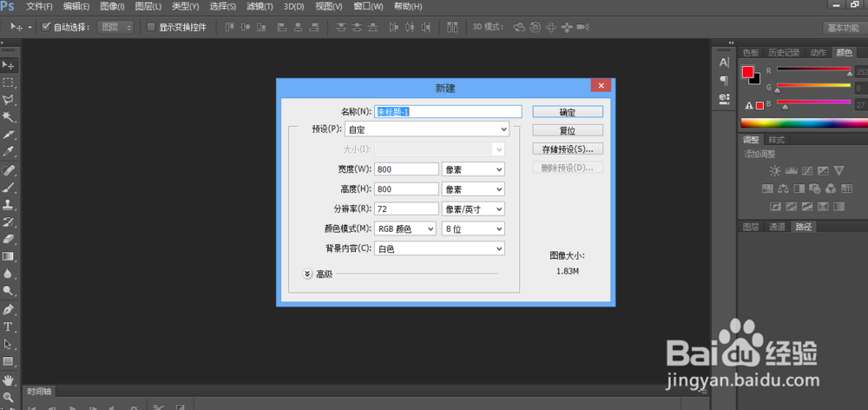Open the 基本功能 workspace switcher
This screenshot has width=868, height=410.
click(x=843, y=27)
